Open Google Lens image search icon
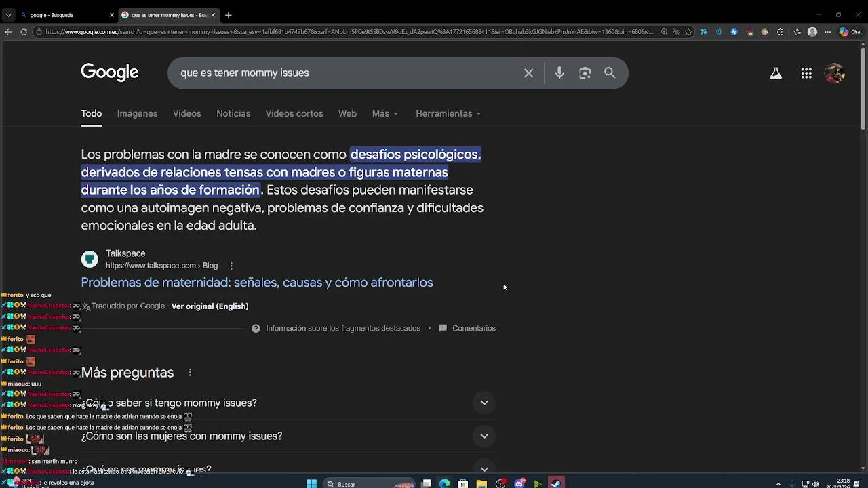The height and width of the screenshot is (488, 868). (x=585, y=73)
